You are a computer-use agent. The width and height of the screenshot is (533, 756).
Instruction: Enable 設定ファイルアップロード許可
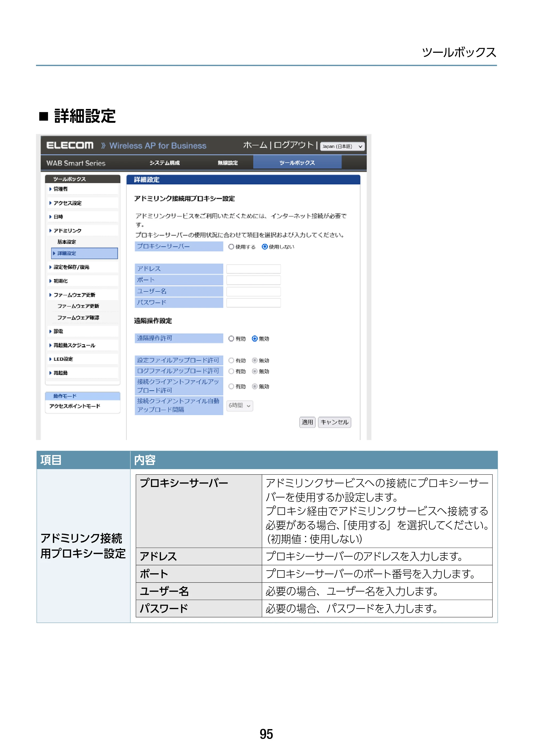point(231,360)
